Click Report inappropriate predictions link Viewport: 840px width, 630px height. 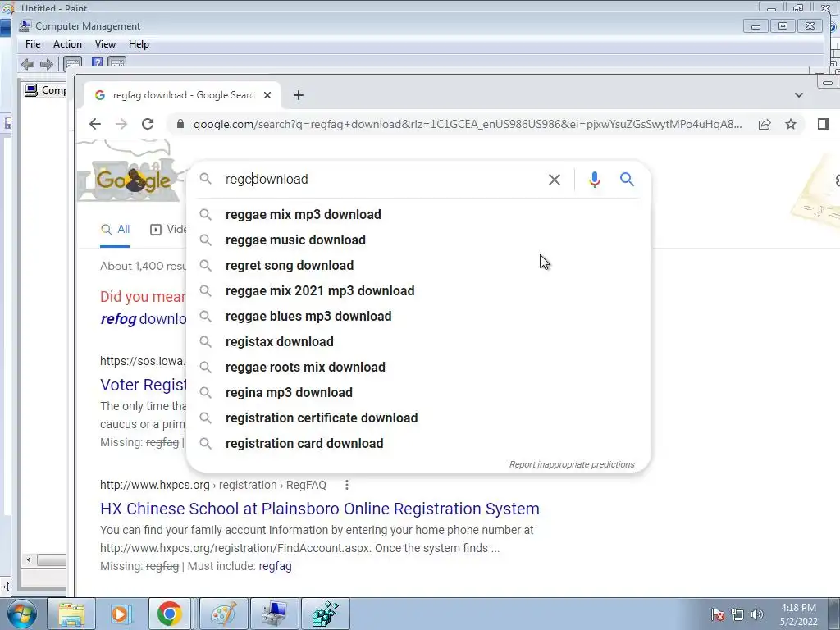[572, 464]
